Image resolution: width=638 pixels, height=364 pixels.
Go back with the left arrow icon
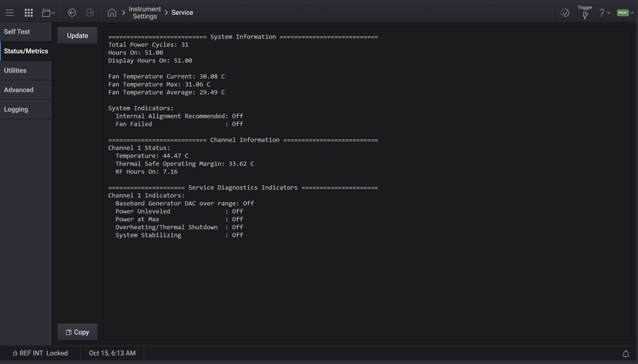click(72, 13)
